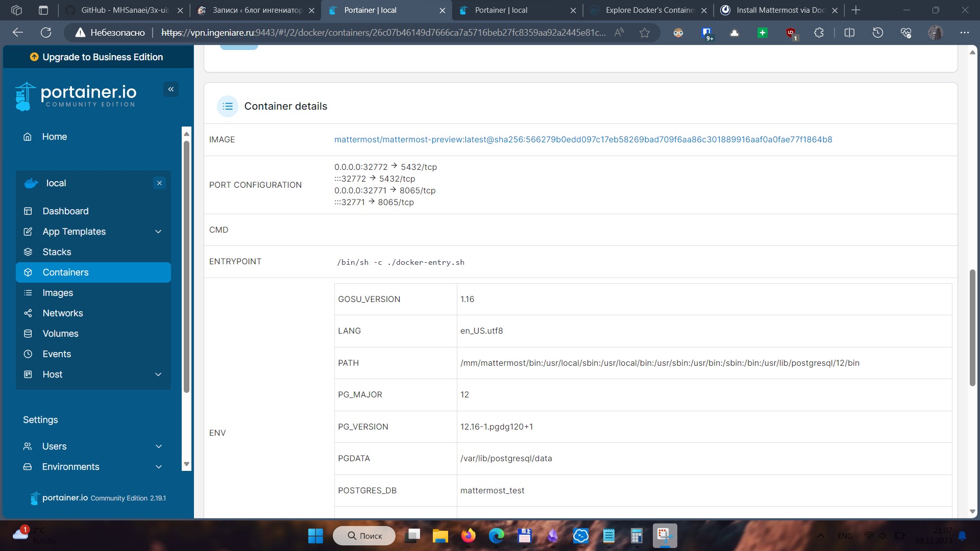Click the Небезопасно security warning
This screenshot has height=551, width=980.
tap(110, 33)
